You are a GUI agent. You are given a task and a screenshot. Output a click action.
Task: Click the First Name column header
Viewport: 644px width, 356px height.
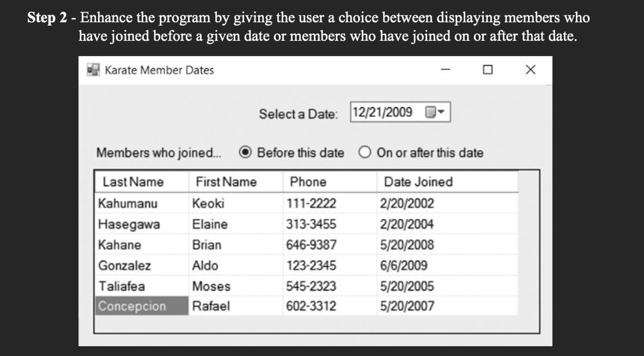tap(225, 182)
